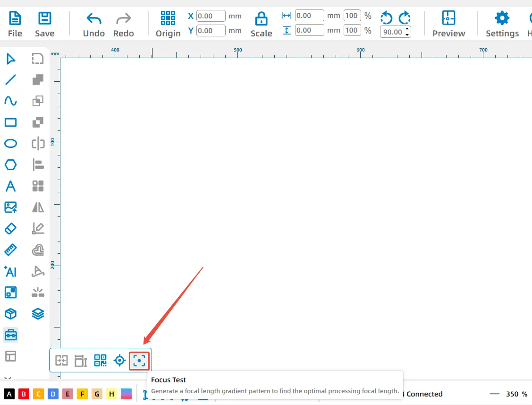
Task: Select the Ellipse drawing tool
Action: point(10,144)
